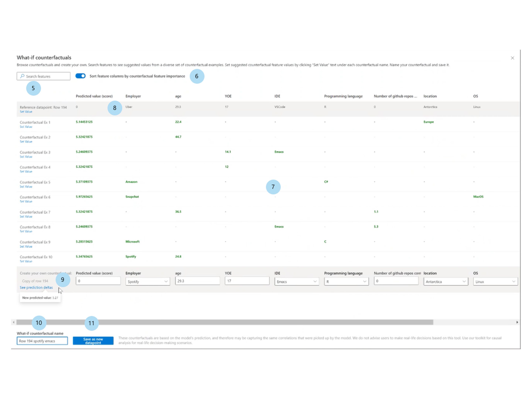The width and height of the screenshot is (532, 399).
Task: Click the horizontal scrollbar thumb
Action: [225, 322]
